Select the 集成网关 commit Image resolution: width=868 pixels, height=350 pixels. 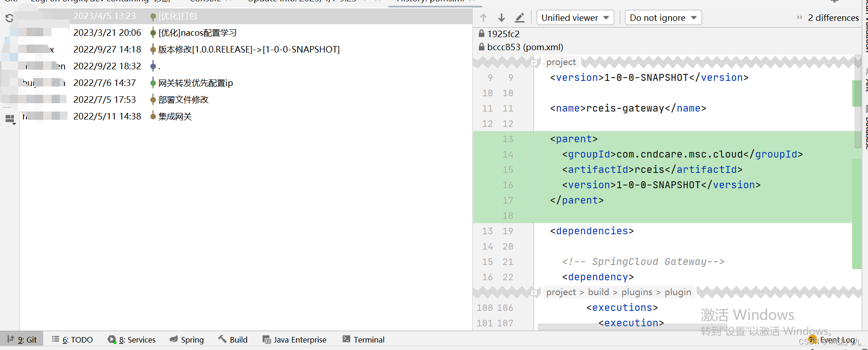pyautogui.click(x=246, y=116)
